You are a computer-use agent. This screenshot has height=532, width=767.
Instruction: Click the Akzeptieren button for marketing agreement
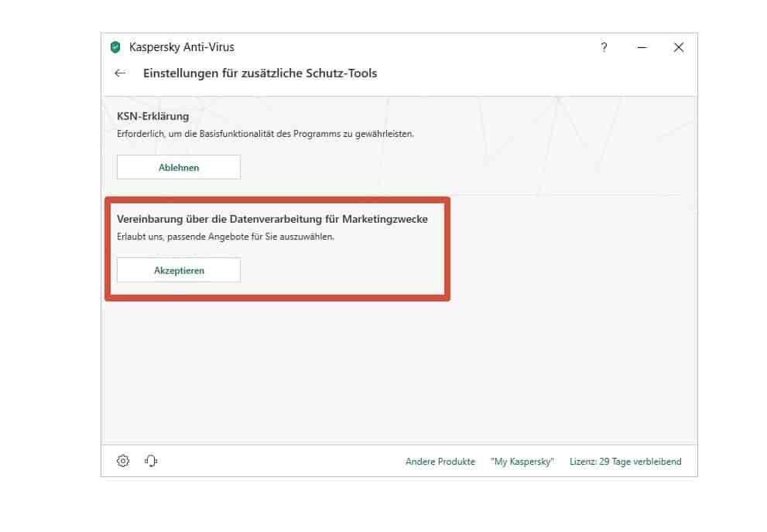179,270
